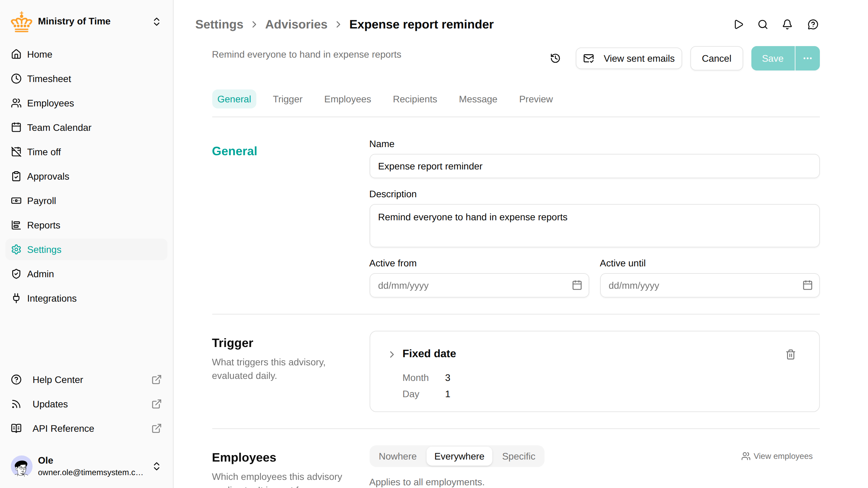The width and height of the screenshot is (868, 488).
Task: Select Nowhere employee scope
Action: 398,456
